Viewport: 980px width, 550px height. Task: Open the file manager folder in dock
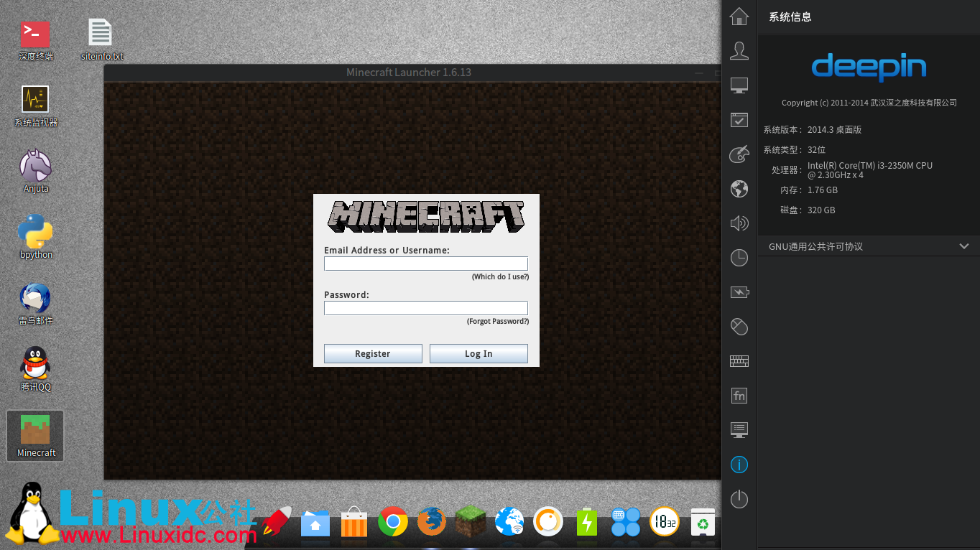click(x=315, y=523)
